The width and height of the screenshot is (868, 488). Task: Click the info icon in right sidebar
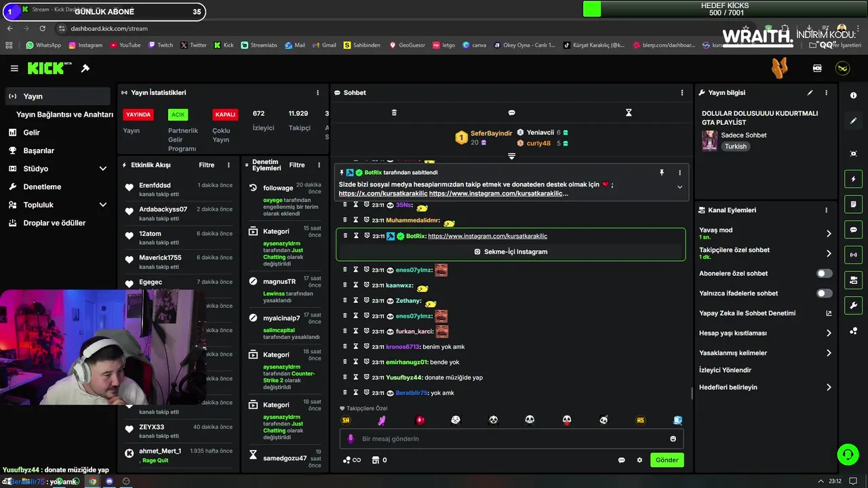point(853,96)
